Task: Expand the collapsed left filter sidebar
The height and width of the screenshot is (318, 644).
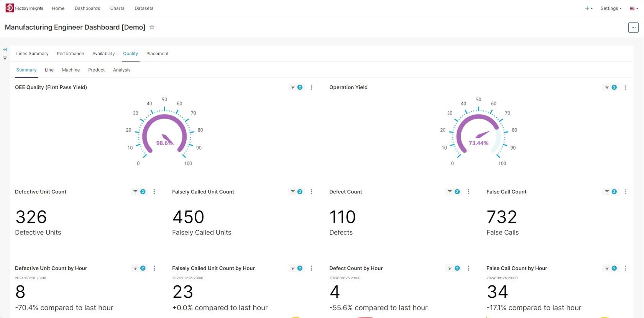Action: point(5,49)
